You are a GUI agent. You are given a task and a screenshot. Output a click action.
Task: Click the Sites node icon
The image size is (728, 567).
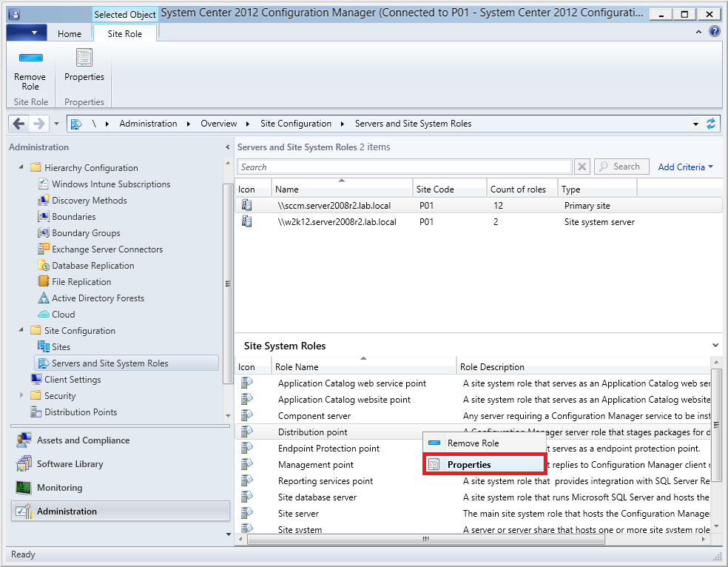tap(44, 347)
